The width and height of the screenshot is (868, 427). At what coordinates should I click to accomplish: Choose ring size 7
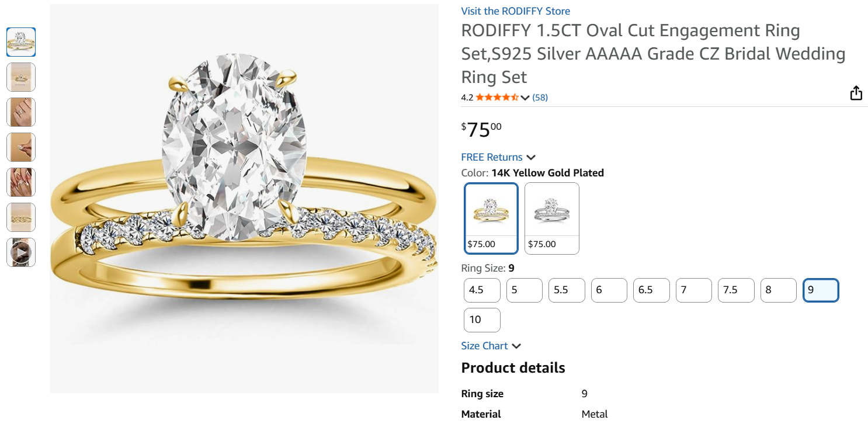693,290
